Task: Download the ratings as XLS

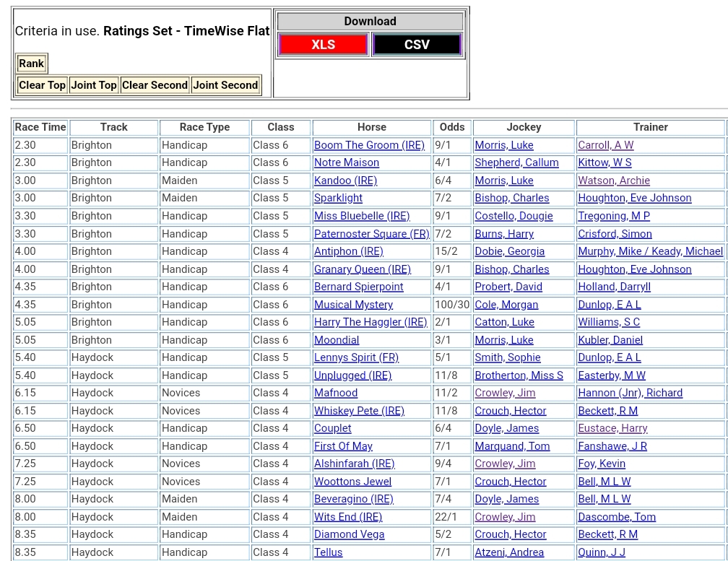Action: coord(323,45)
